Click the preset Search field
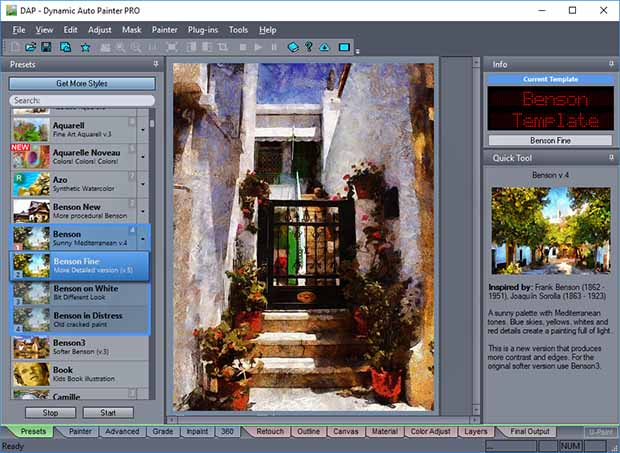This screenshot has width=620, height=453. pyautogui.click(x=82, y=100)
